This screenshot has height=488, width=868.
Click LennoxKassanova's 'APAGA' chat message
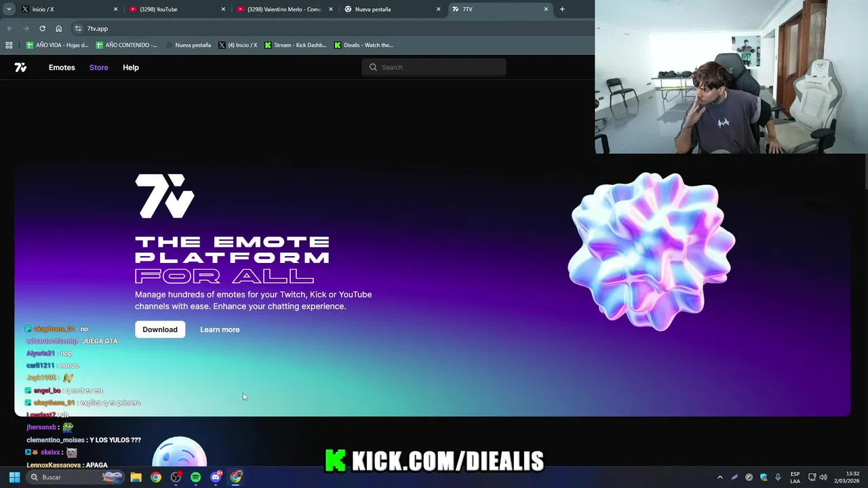pyautogui.click(x=96, y=465)
